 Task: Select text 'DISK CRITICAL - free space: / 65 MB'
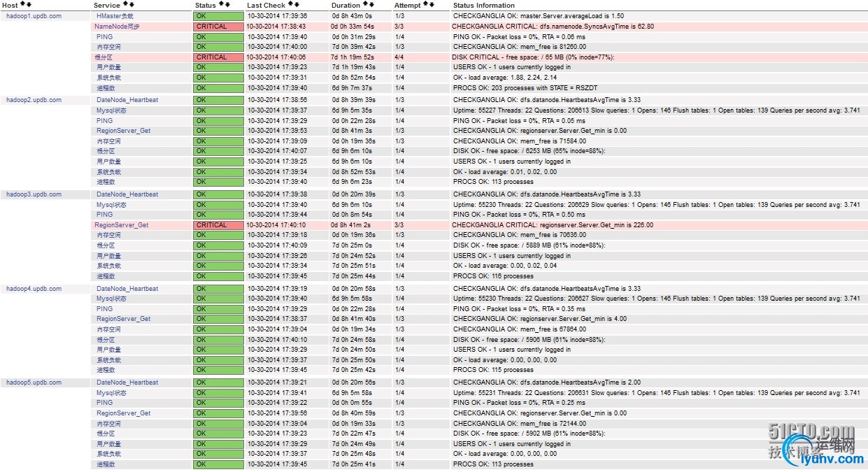508,57
